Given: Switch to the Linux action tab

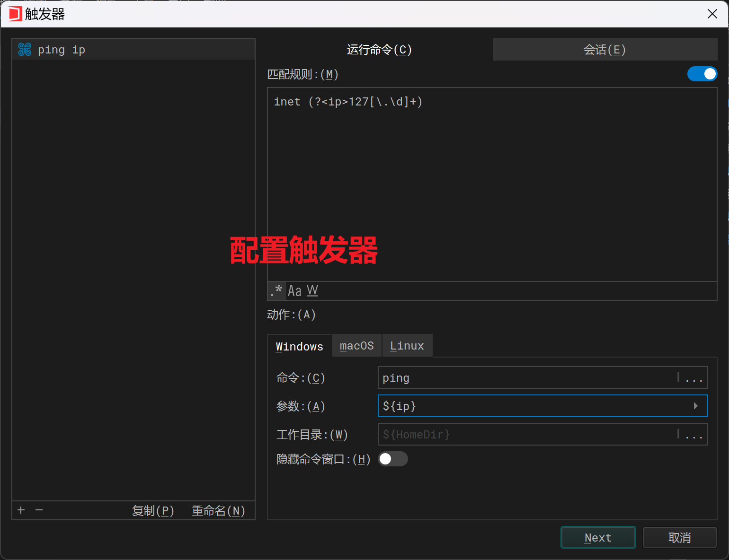Looking at the screenshot, I should coord(407,346).
